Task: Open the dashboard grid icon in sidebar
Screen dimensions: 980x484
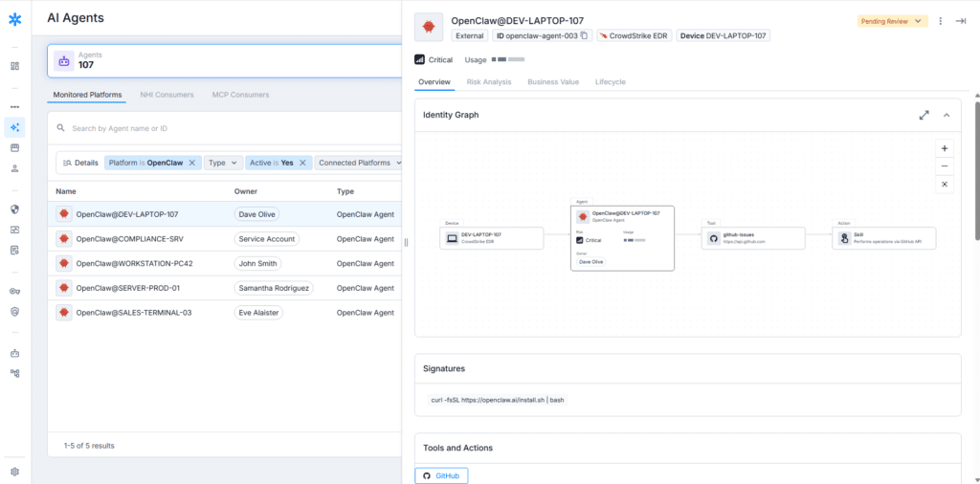Action: coord(15,66)
